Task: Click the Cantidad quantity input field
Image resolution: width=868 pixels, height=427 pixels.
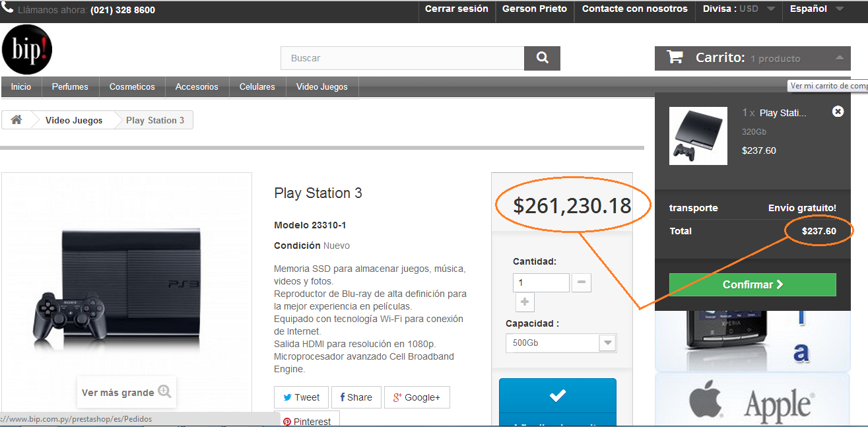Action: point(541,282)
